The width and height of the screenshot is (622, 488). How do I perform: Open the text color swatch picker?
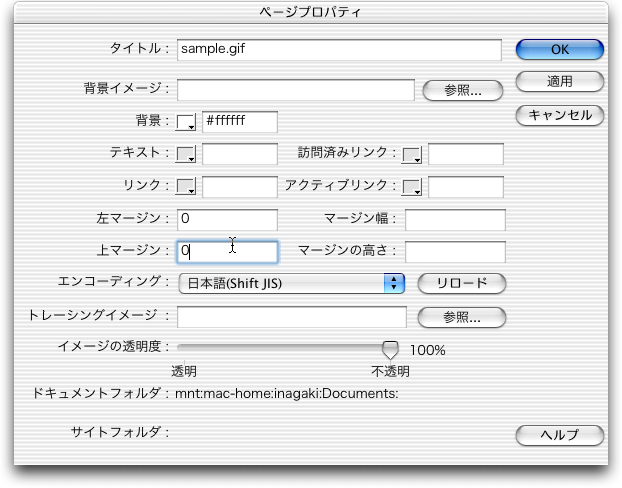click(187, 154)
